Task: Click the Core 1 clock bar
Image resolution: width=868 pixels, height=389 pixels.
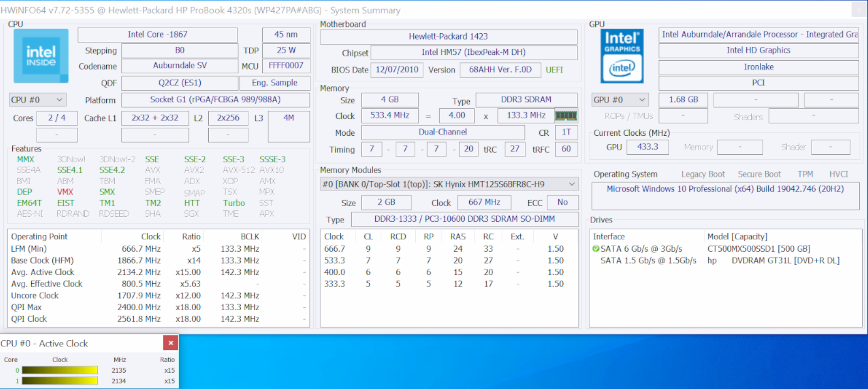Action: coord(60,381)
